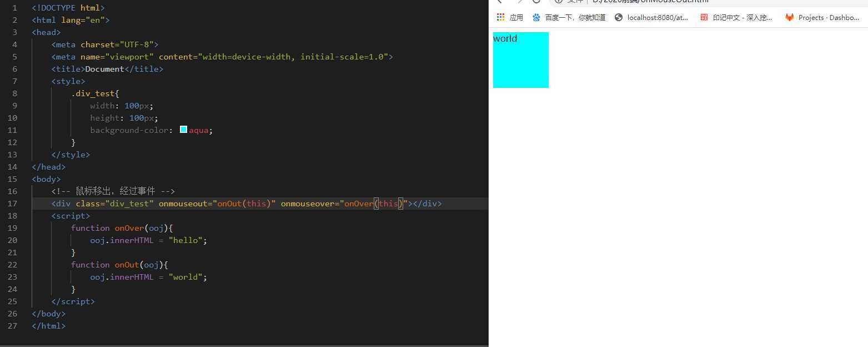Image resolution: width=868 pixels, height=347 pixels.
Task: Open the localhost:8080 bookmark
Action: [651, 17]
